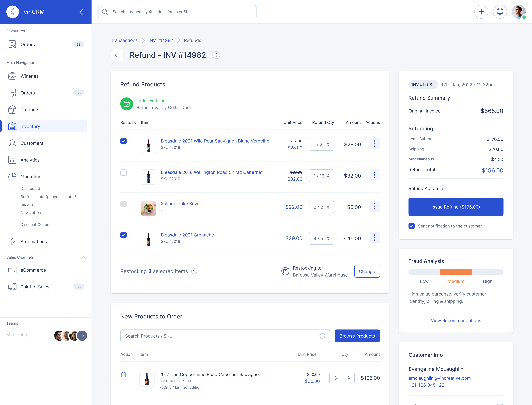This screenshot has width=532, height=405.
Task: Open View Recommendations link
Action: (x=456, y=321)
